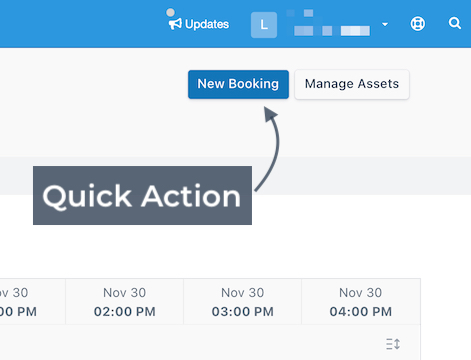Click the New Booking button
This screenshot has width=471, height=360.
point(238,84)
